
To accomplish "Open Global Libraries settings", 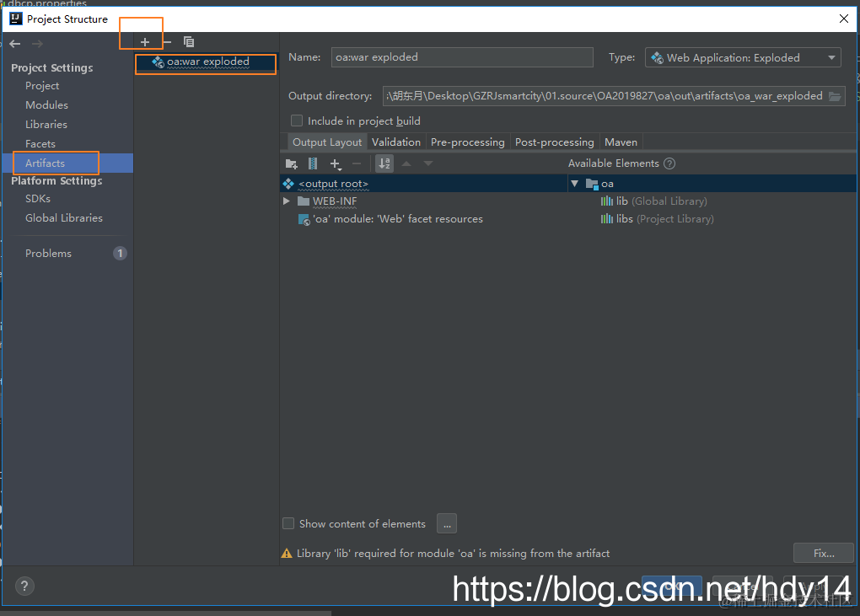I will pos(63,217).
